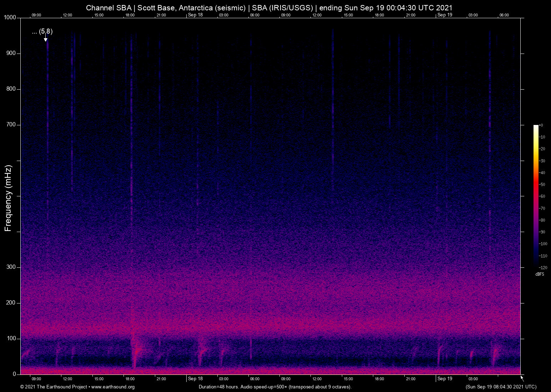Select the "dBFS" label below the color scale
Screen dimensions: 551x392
coord(540,274)
